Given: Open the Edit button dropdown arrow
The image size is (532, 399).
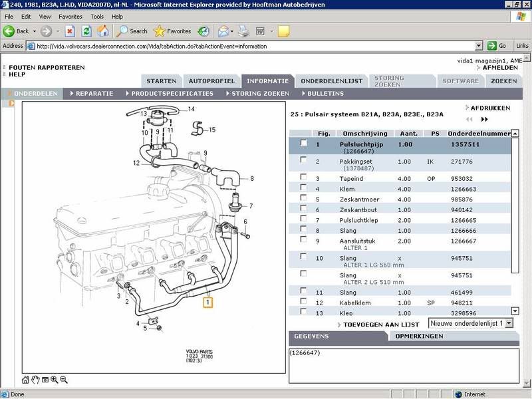Looking at the screenshot, I should [x=271, y=31].
